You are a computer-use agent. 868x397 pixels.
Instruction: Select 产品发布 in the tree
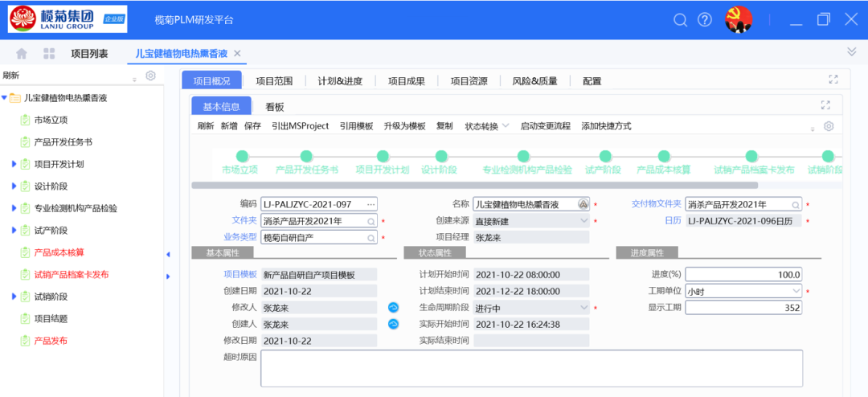pos(51,341)
